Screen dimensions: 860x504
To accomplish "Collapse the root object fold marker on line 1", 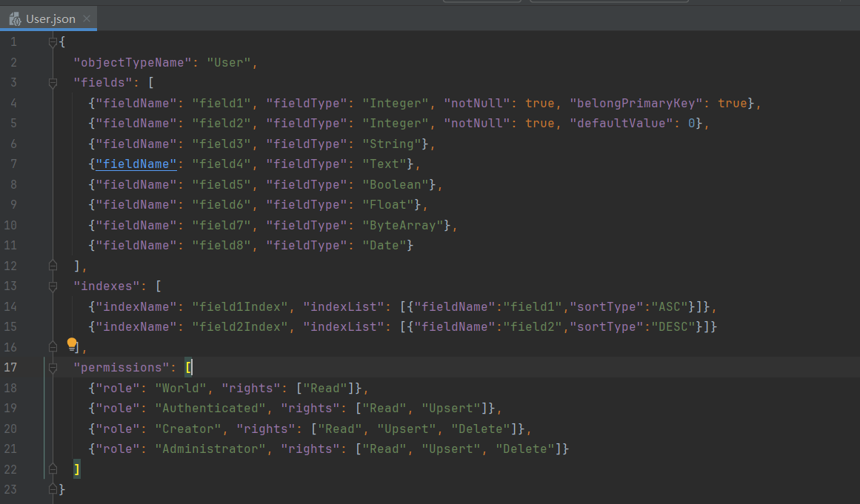I will (x=53, y=41).
